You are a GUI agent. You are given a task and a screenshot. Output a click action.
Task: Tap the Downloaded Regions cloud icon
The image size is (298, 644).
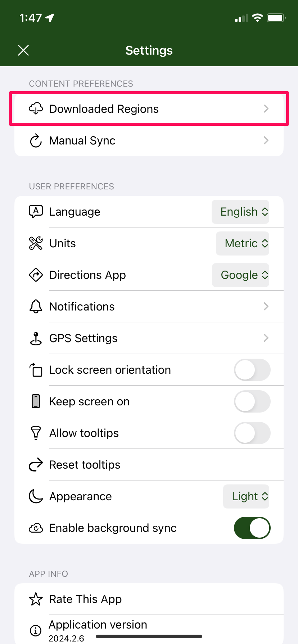pos(36,109)
